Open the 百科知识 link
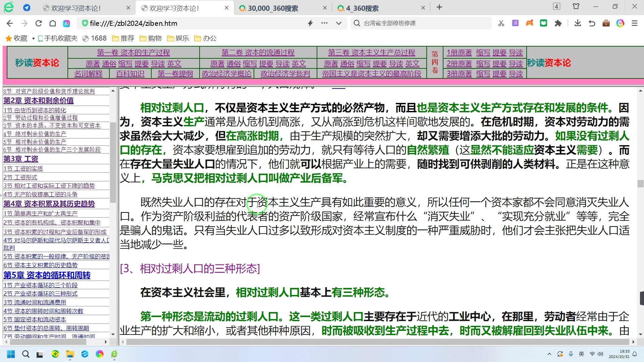The image size is (644, 362). (130, 74)
